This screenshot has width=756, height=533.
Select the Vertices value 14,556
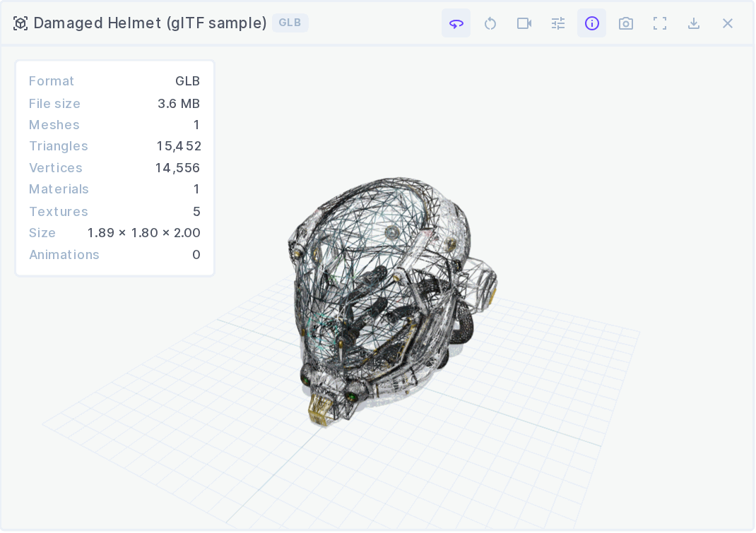177,168
